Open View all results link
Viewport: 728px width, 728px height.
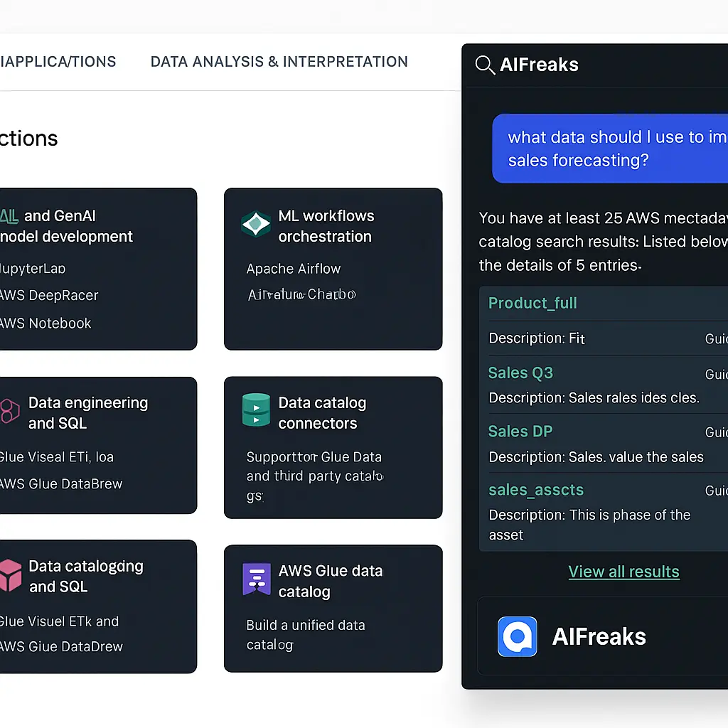tap(623, 572)
